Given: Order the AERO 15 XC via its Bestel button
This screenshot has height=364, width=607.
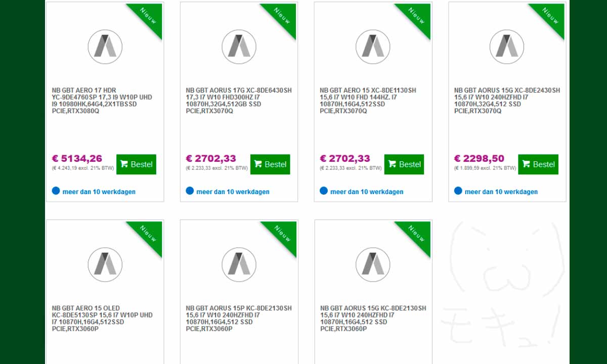Looking at the screenshot, I should 404,164.
